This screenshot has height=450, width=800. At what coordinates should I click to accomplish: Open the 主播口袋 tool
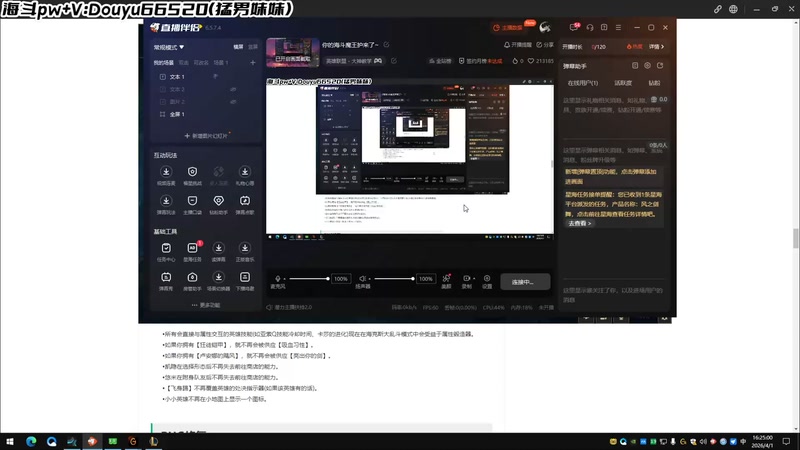192,205
